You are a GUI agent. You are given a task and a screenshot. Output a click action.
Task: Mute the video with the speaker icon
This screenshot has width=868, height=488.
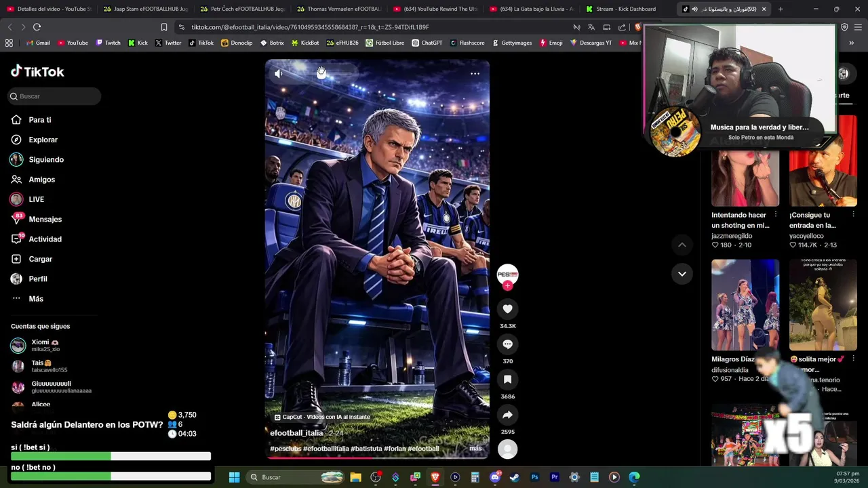(279, 74)
